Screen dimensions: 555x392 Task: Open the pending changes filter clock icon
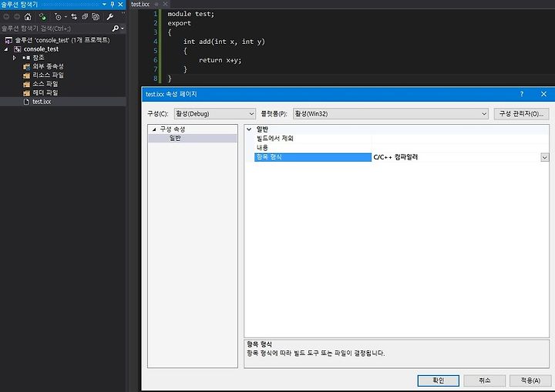point(58,17)
